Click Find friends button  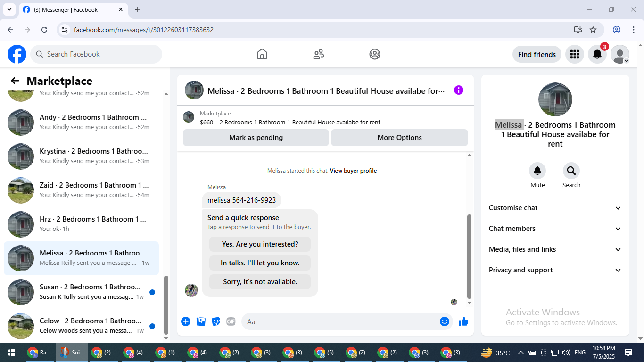[x=537, y=54]
